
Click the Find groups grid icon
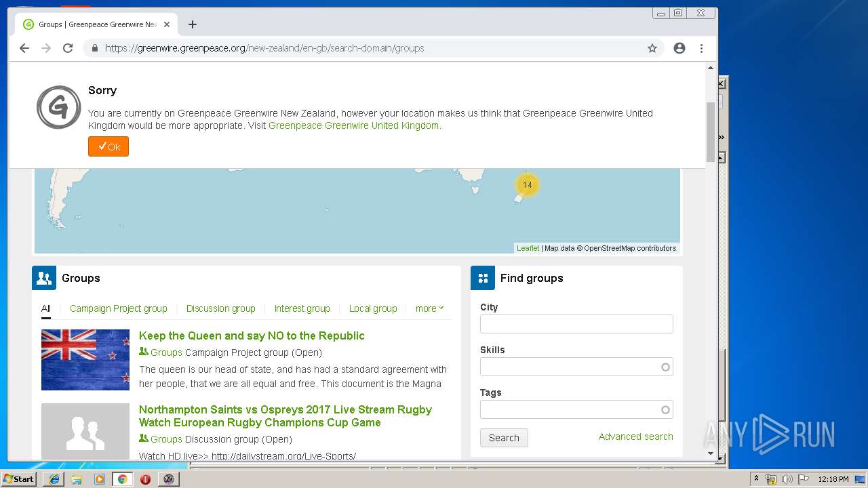483,278
